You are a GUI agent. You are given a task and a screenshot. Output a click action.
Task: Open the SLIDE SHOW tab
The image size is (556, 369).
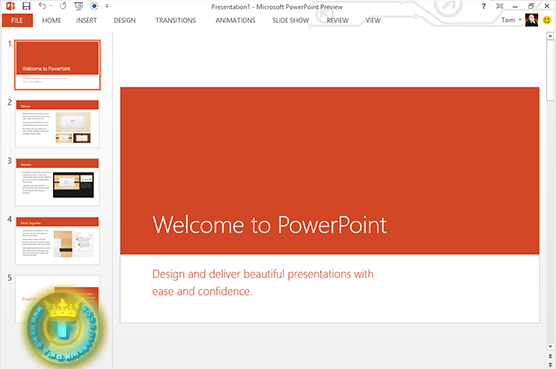[290, 20]
